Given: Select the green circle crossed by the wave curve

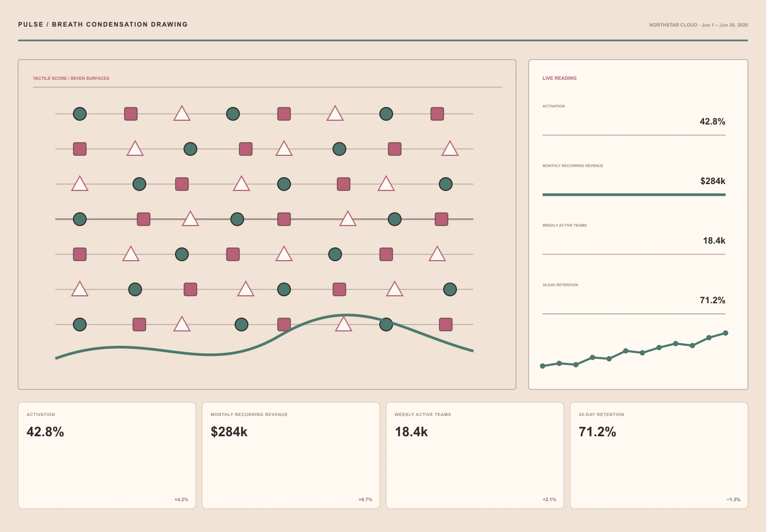Looking at the screenshot, I should (386, 325).
